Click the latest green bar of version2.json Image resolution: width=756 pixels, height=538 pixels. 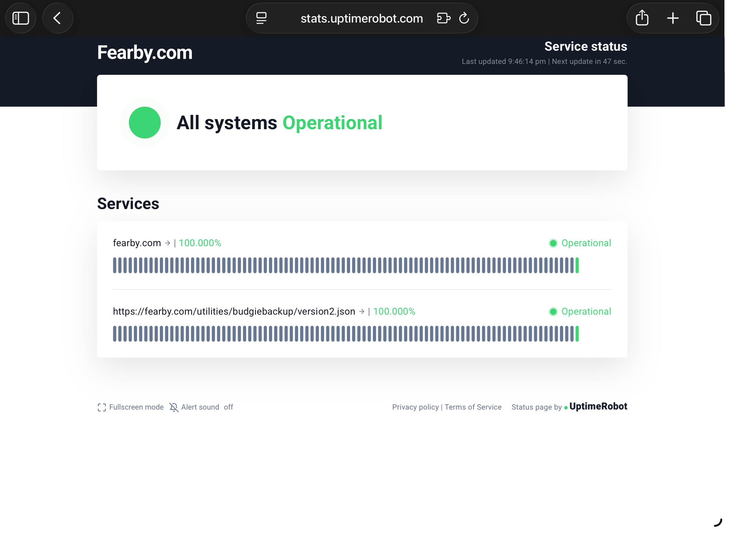tap(577, 334)
